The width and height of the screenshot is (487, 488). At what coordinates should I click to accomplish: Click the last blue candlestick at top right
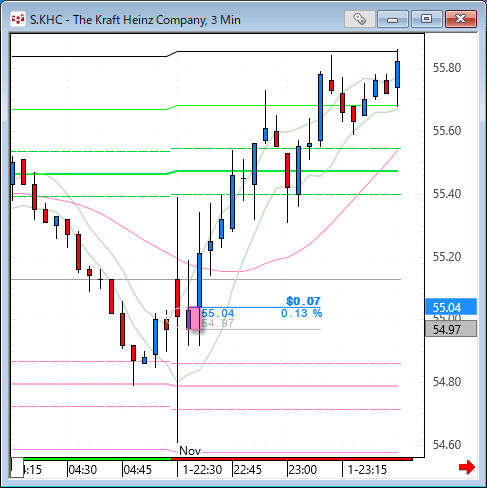coord(397,74)
